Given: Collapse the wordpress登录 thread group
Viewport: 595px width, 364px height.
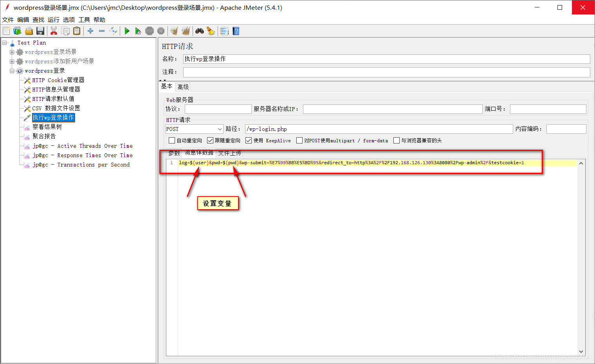Looking at the screenshot, I should 12,71.
